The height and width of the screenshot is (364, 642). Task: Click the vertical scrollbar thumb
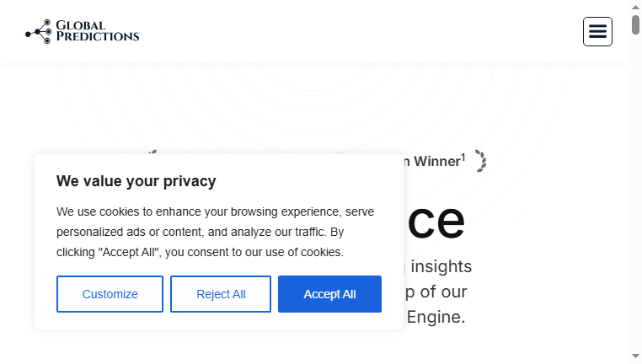click(x=635, y=24)
